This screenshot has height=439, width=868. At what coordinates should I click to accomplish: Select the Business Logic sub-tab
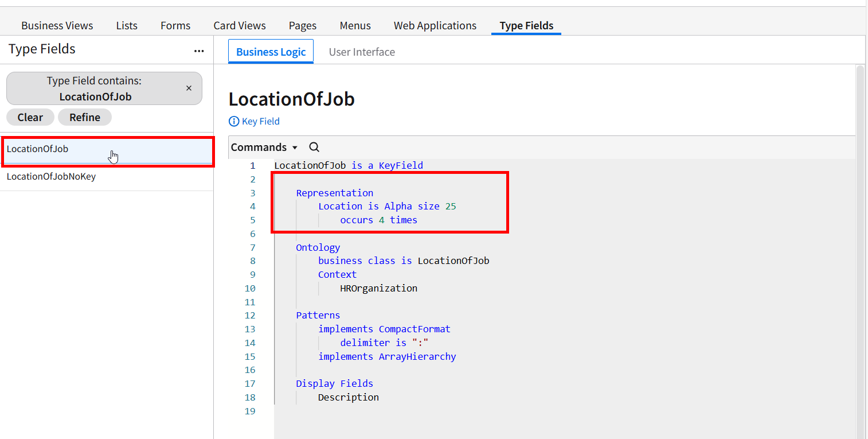pos(271,52)
